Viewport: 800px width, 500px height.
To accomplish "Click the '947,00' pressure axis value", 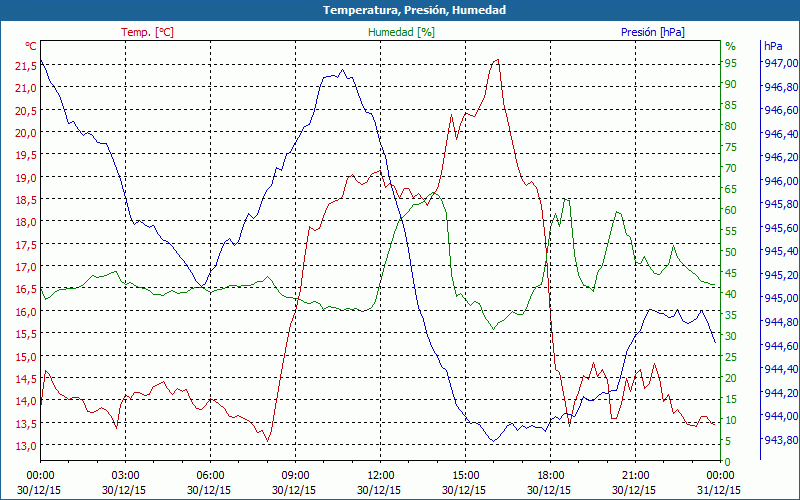I will (780, 63).
